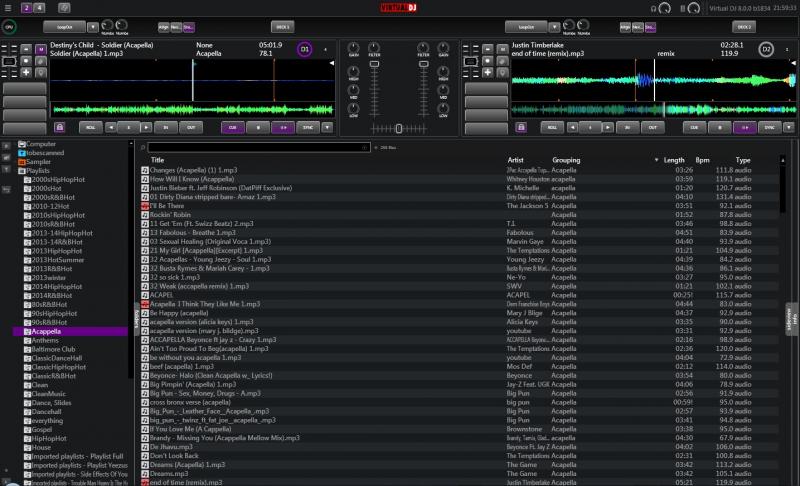Toggle deck 1 CUE button

tap(233, 127)
